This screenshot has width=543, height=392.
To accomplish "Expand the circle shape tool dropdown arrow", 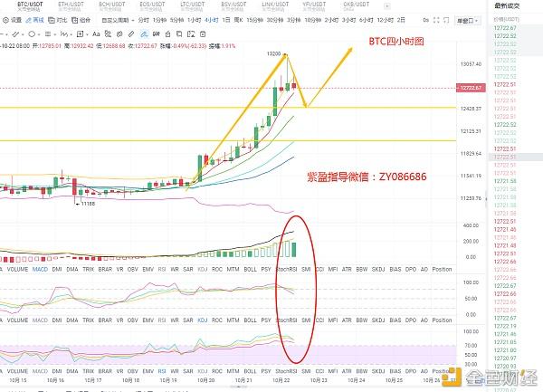I will point(38,34).
